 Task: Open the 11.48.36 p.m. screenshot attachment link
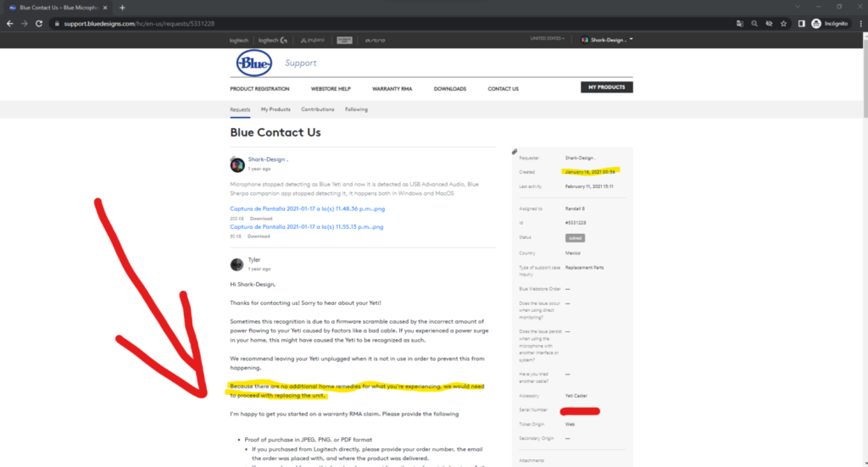coord(307,208)
